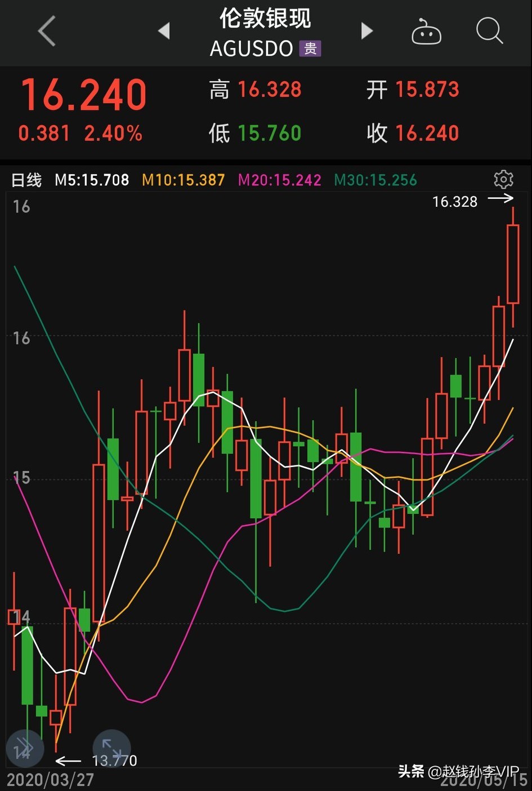Tap the open value 15.873

(x=427, y=90)
